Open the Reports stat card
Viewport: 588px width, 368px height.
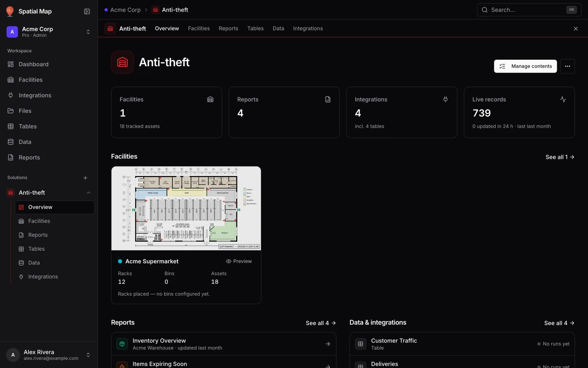284,113
